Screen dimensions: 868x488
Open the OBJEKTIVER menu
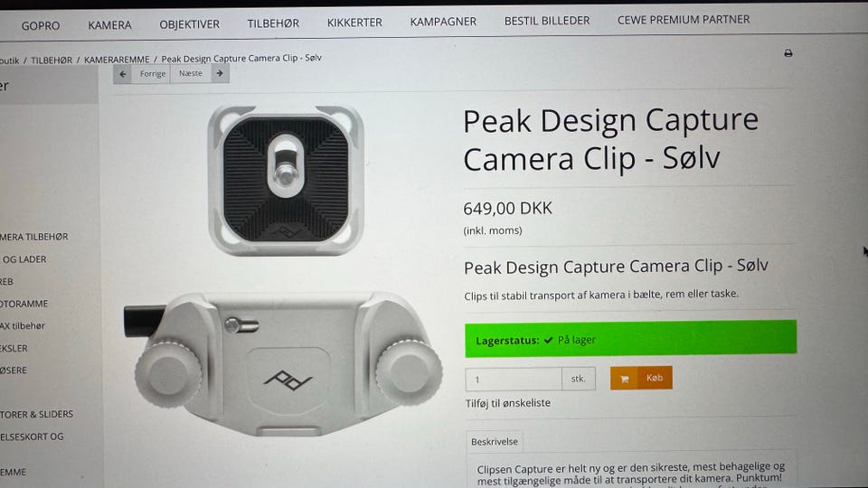[x=189, y=24]
